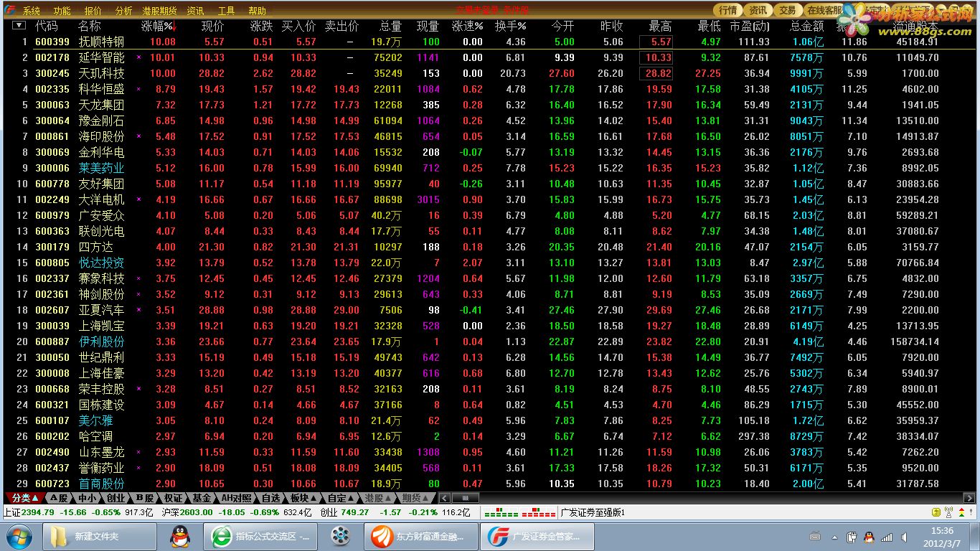Open the 分析 menu
Screen dimensions: 980x551
(123, 11)
